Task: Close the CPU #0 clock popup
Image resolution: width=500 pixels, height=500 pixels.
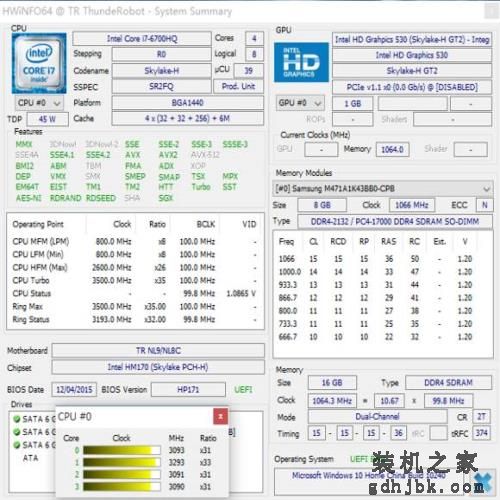Action: pos(220,416)
